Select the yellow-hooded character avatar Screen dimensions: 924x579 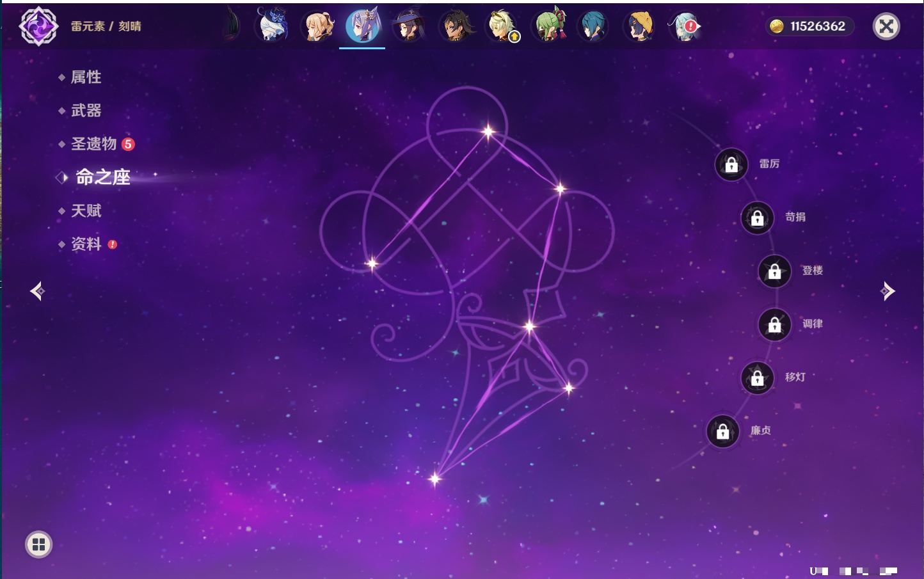tap(639, 26)
